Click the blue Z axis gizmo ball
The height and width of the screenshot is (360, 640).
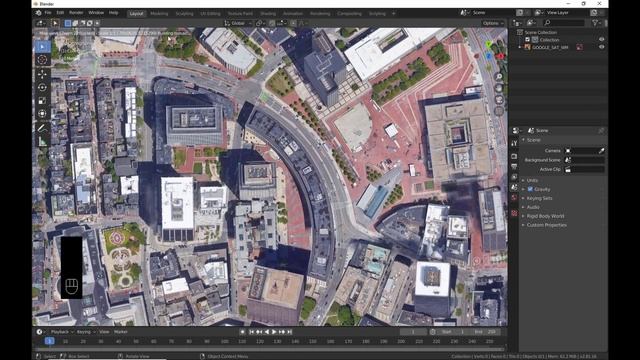click(489, 56)
